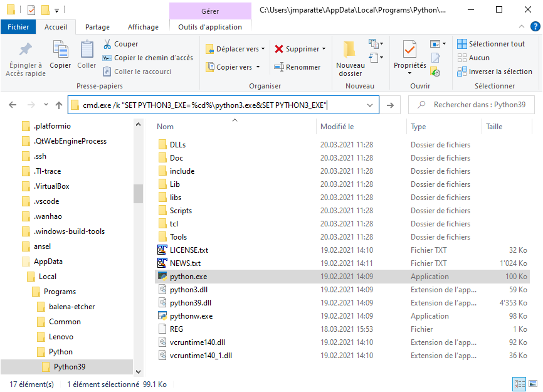Sort by the Modifié le column
Image resolution: width=543 pixels, height=392 pixels.
(337, 127)
